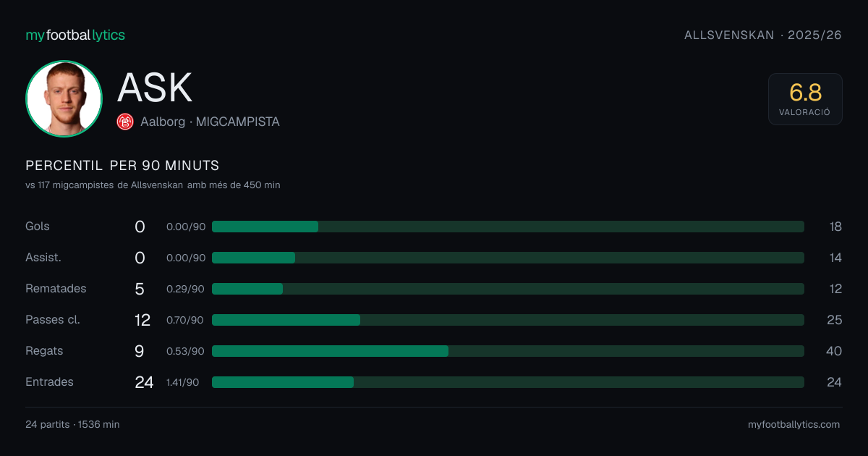Click the Aalborg club crest icon
Image resolution: width=868 pixels, height=456 pixels.
pyautogui.click(x=125, y=122)
